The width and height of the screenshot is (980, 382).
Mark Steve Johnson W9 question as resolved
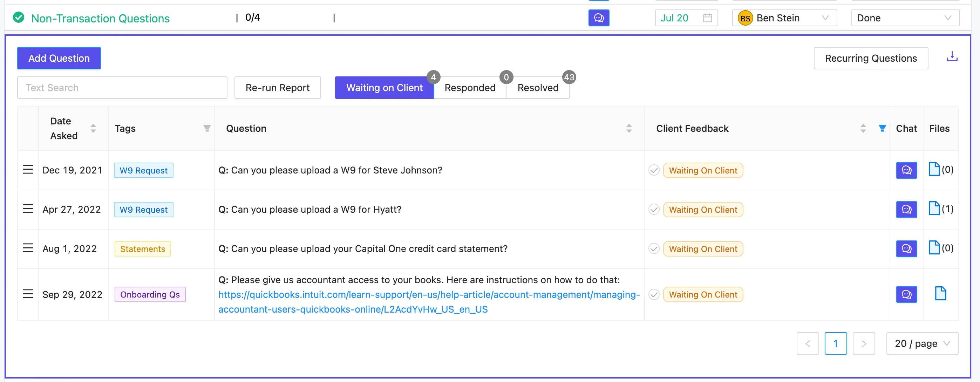pos(653,170)
